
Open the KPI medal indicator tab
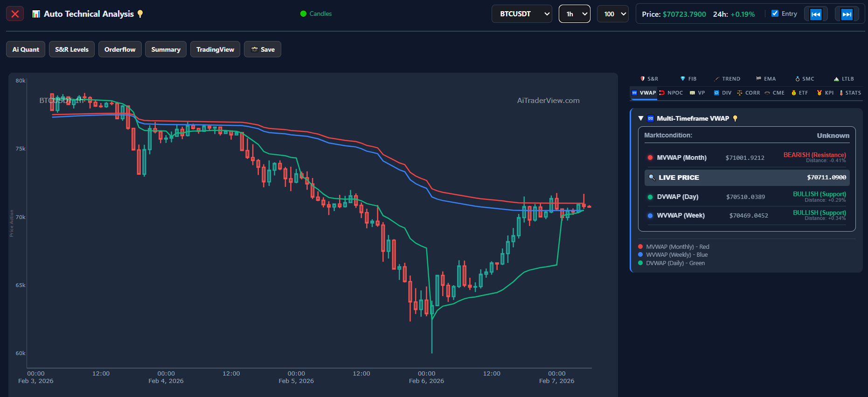pos(825,93)
